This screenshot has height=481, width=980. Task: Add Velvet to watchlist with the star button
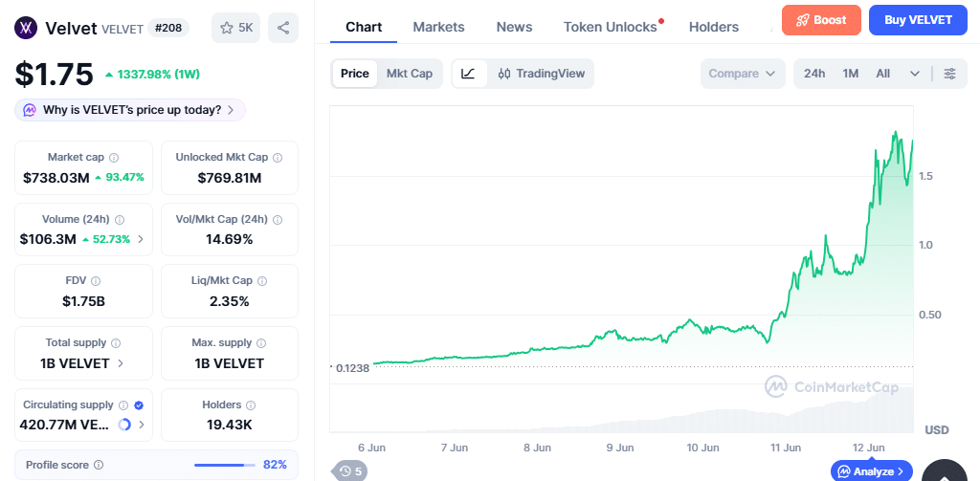235,28
